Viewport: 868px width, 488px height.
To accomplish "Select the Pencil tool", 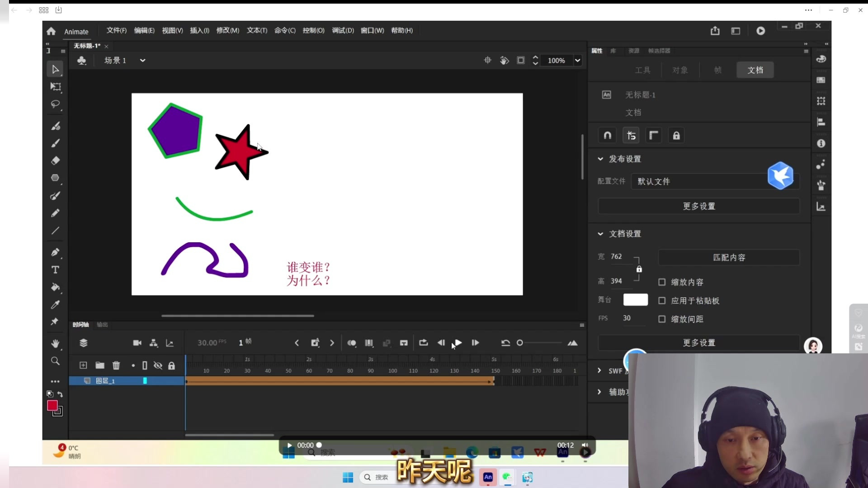I will [x=55, y=213].
